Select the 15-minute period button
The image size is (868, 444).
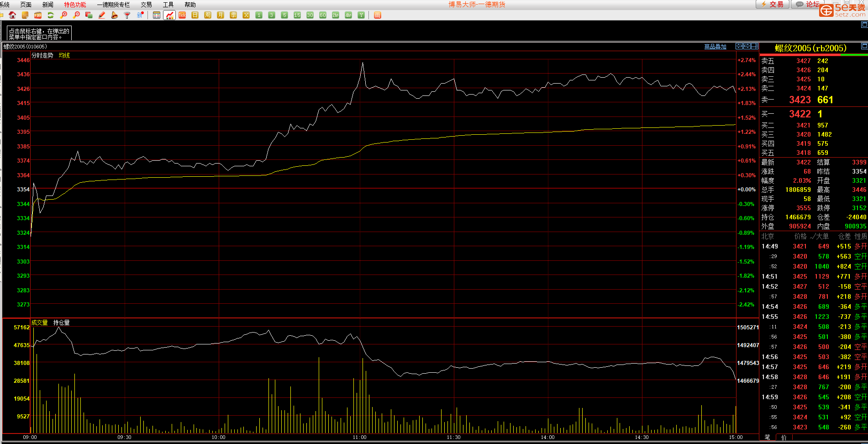pos(297,15)
